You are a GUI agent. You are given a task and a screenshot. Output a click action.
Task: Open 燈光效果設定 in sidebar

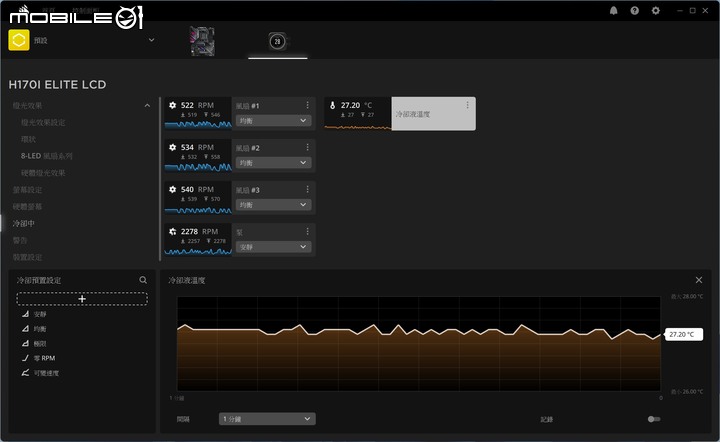point(43,123)
